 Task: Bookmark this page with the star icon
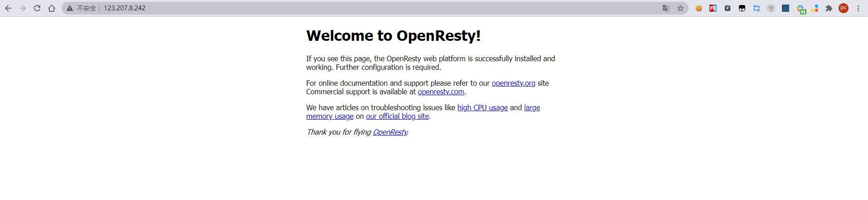680,8
